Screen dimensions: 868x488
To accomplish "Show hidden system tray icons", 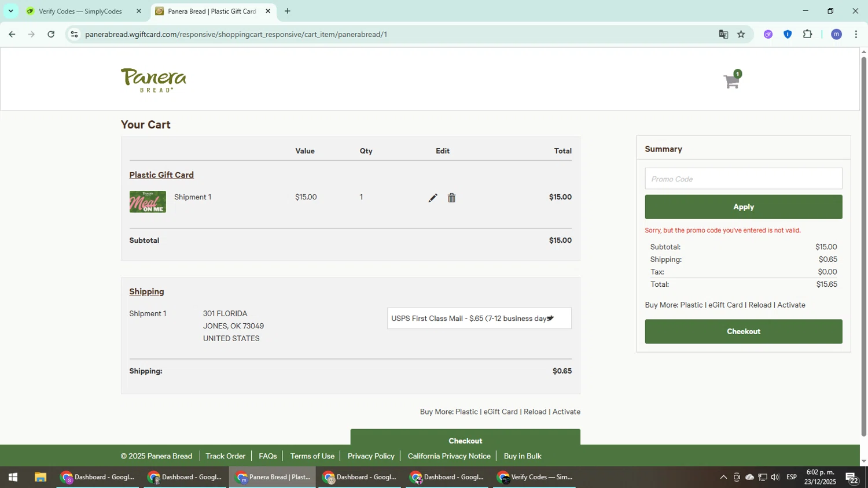I will click(723, 477).
